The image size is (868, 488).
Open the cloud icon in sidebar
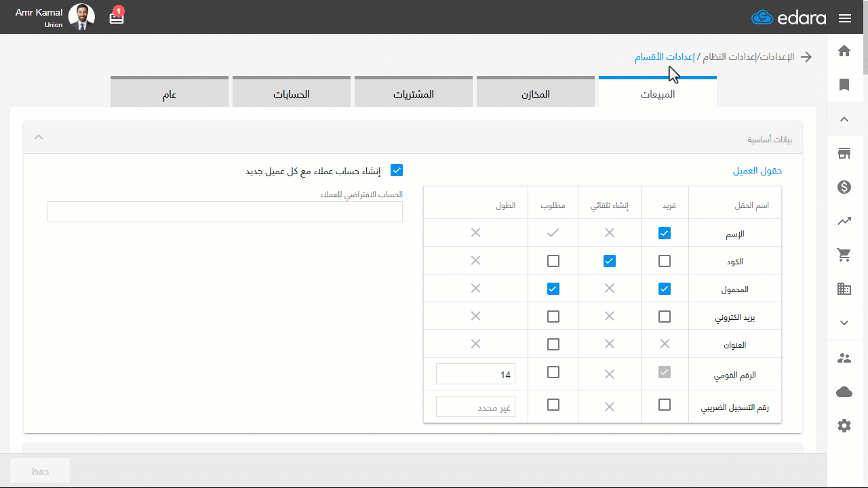click(844, 392)
